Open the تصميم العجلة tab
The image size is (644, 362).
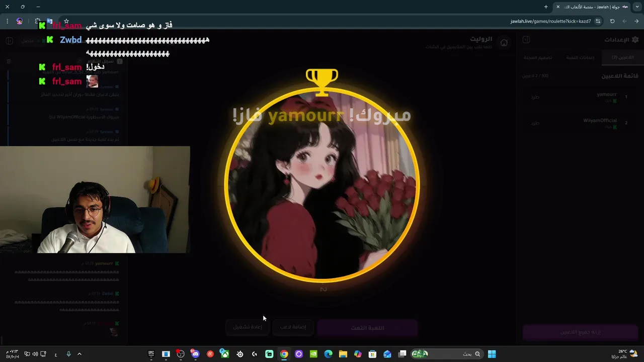pos(538,57)
